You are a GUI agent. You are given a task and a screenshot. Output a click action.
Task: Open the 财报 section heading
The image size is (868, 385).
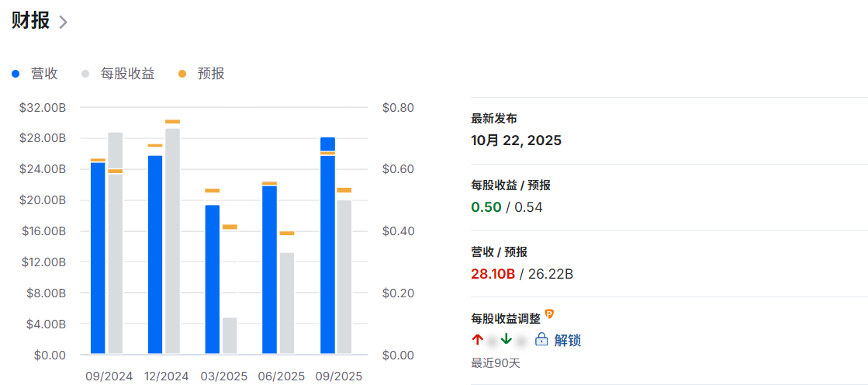(x=30, y=21)
